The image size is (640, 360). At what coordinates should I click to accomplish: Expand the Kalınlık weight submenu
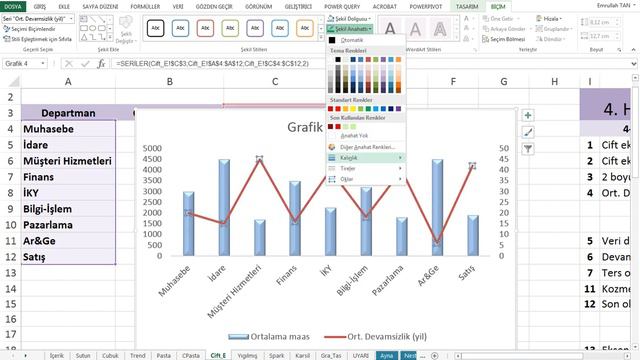[x=366, y=158]
